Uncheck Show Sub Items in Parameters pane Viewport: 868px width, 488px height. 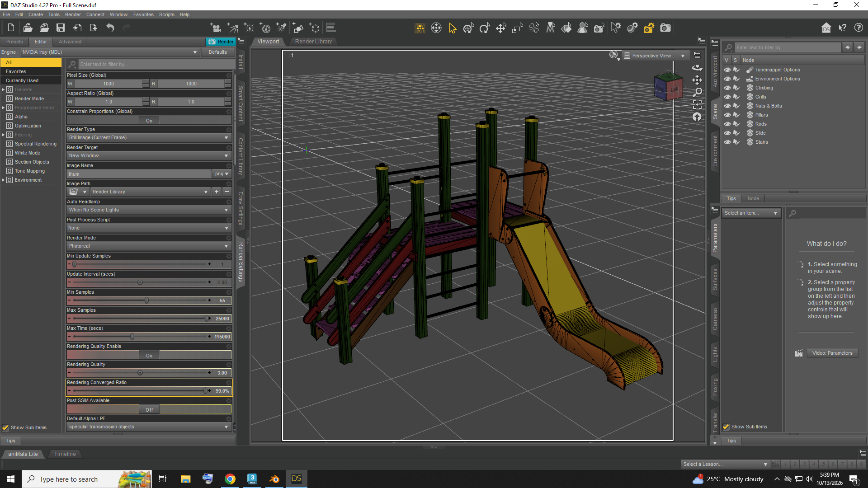[x=726, y=427]
